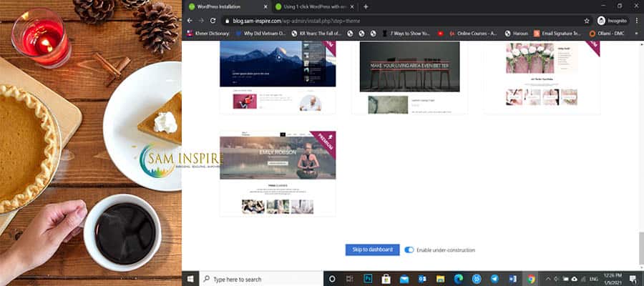Open the Khmer Dictionary bookmark
Screen dimensions: 644x286
click(x=208, y=34)
